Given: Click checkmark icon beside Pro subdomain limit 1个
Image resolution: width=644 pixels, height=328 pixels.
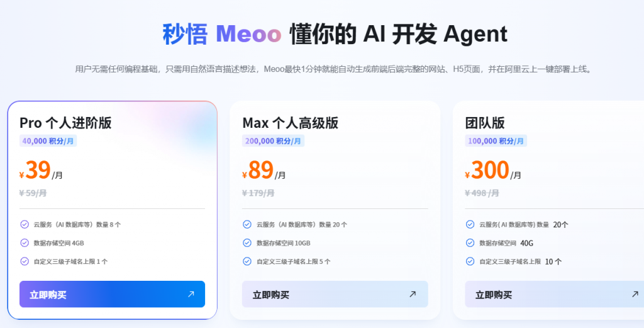Looking at the screenshot, I should [x=25, y=261].
